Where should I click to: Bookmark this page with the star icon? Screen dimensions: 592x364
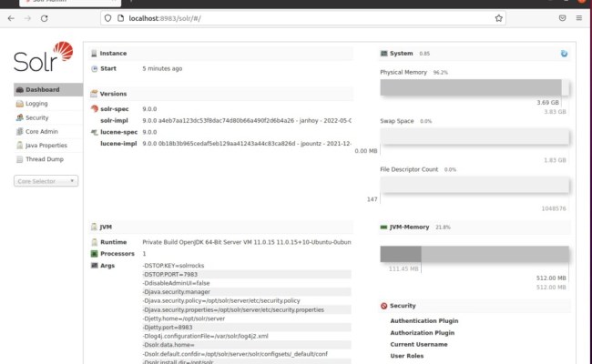(x=499, y=18)
